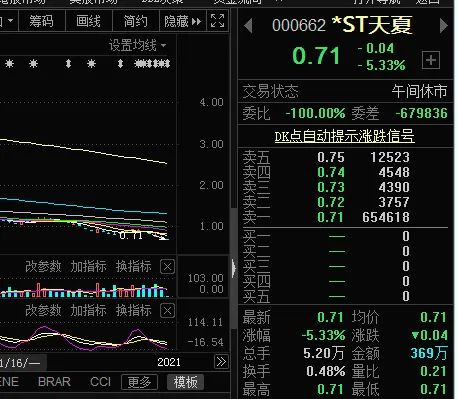The image size is (458, 399).
Task: Close the volume indicator panel
Action: click(167, 267)
